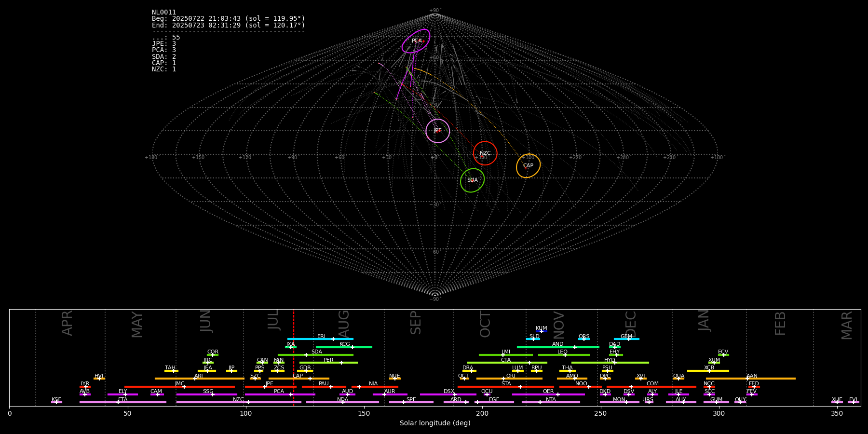Click the STA red shower bar

pyautogui.click(x=506, y=386)
